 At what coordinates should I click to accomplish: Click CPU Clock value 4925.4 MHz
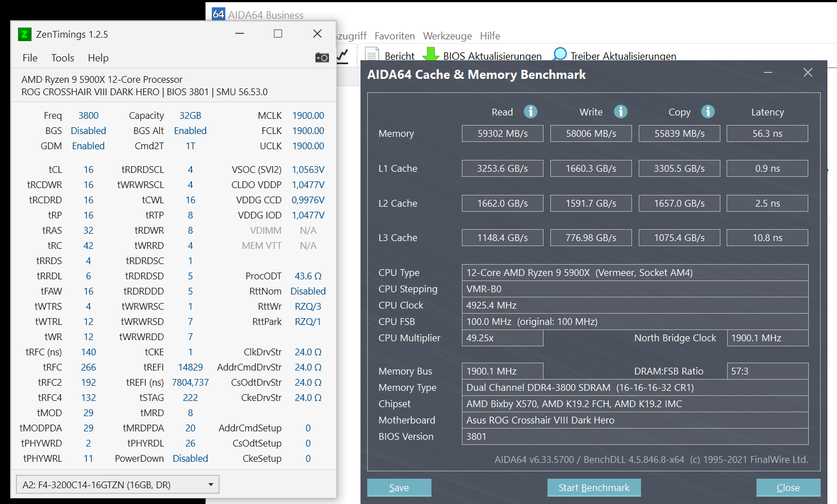635,305
